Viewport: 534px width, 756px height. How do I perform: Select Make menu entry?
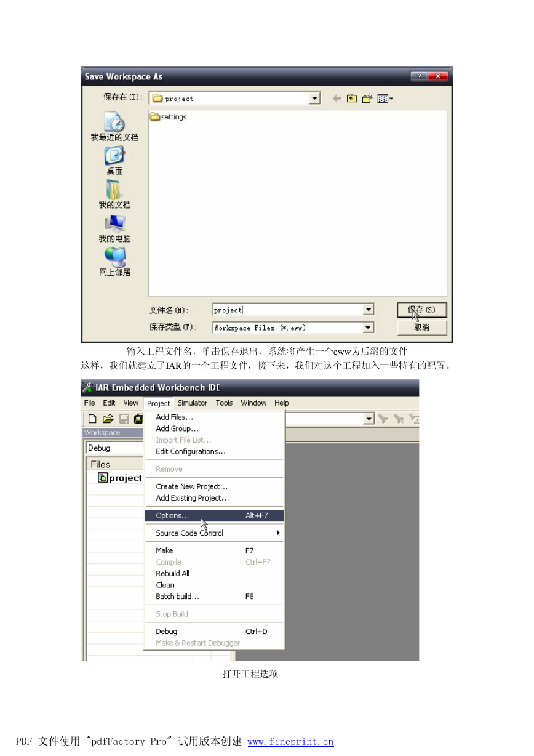[213, 550]
